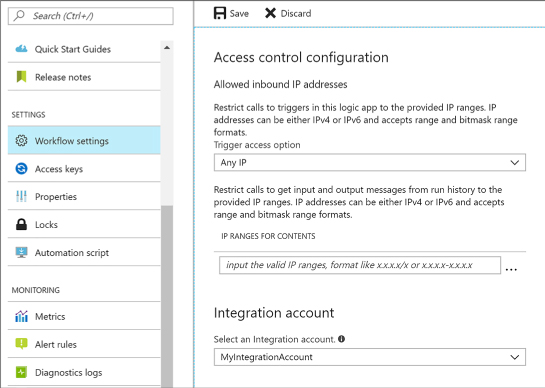Click the Metrics bar chart icon
Viewport: 545px width, 388px height.
[21, 316]
